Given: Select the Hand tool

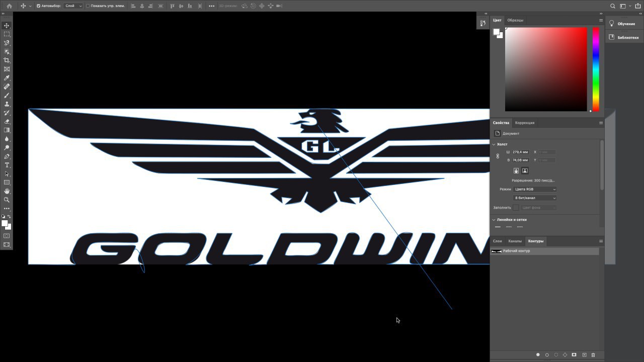Looking at the screenshot, I should (7, 191).
